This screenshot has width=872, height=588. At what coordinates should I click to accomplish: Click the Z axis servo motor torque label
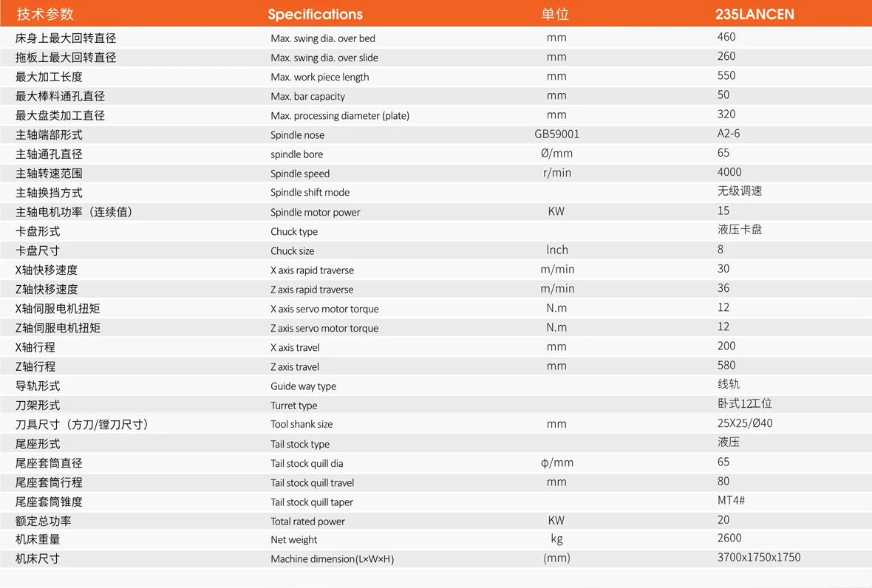[x=324, y=329]
